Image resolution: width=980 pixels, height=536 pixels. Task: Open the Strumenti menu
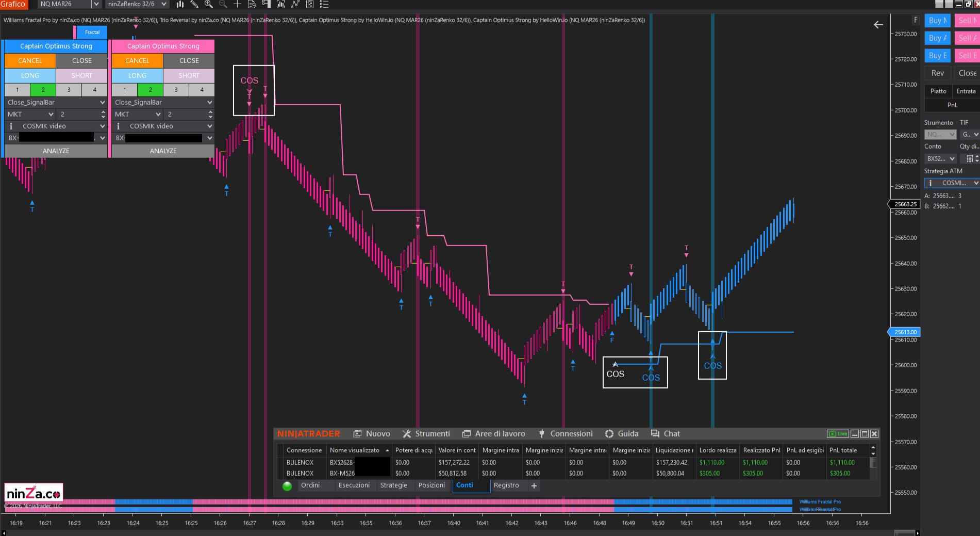(x=426, y=434)
